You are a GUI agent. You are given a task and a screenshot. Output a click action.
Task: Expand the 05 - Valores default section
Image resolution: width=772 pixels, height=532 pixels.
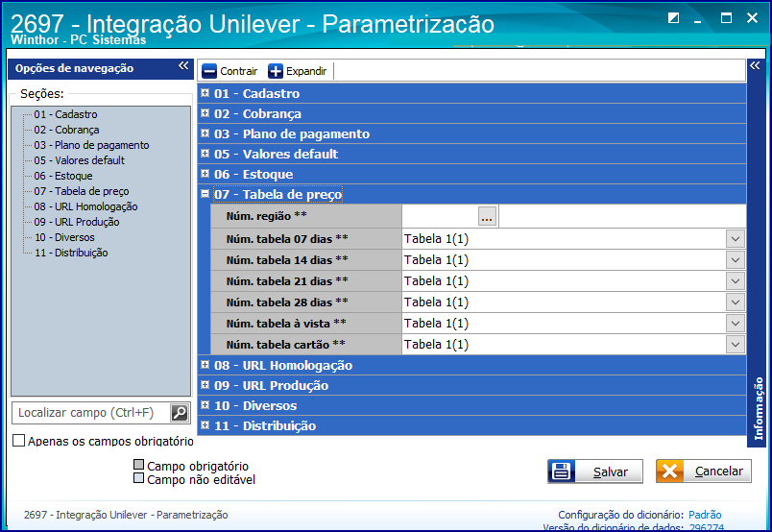[x=205, y=154]
